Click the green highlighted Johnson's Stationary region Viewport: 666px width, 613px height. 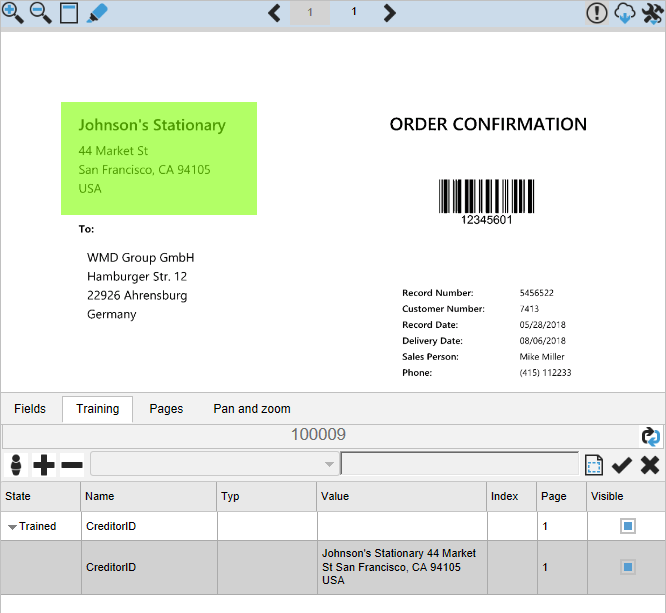coord(159,158)
